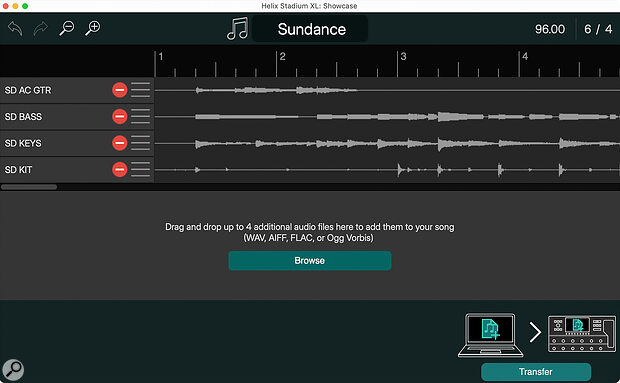Click the drag and drop audio files text
Image resolution: width=620 pixels, height=383 pixels.
coord(310,232)
